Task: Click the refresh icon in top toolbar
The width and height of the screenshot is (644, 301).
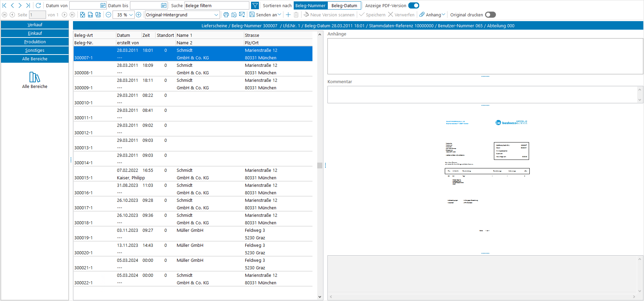Action: coord(38,5)
